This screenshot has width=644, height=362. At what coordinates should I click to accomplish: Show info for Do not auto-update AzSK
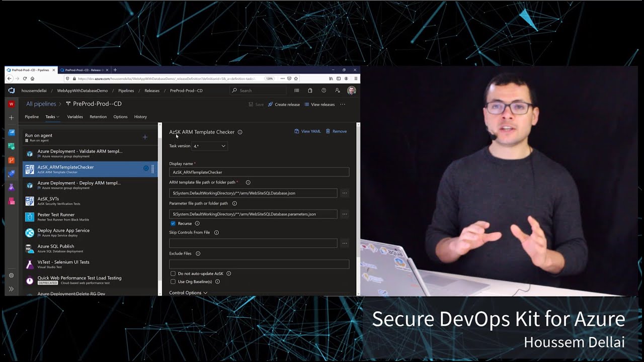point(228,274)
